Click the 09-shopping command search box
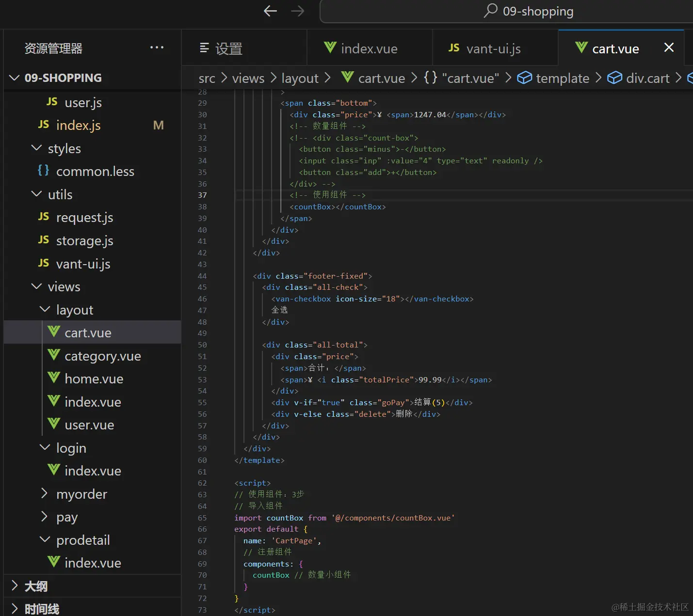693x616 pixels. pyautogui.click(x=507, y=11)
